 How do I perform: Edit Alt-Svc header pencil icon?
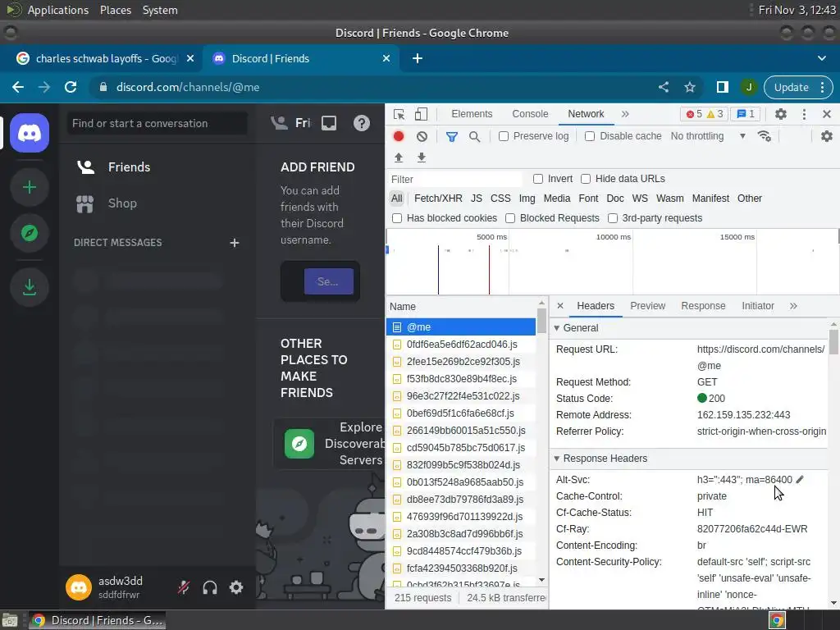[x=800, y=479]
